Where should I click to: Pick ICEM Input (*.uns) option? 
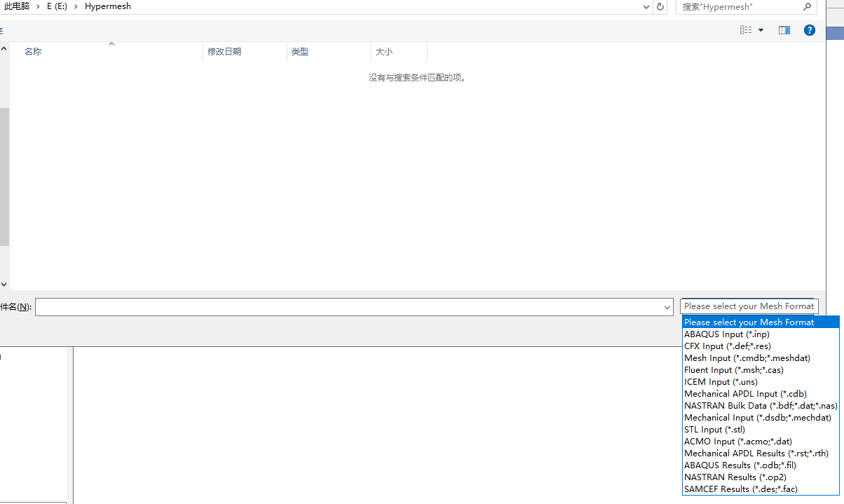point(761,382)
